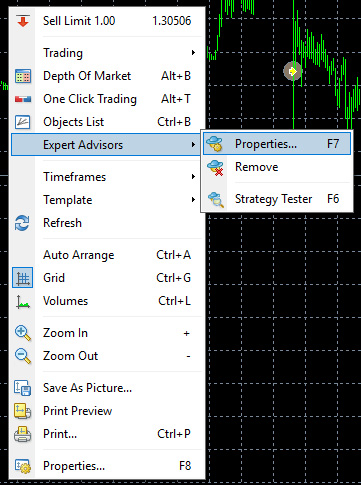Open Strategy Tester F6 entry

(x=277, y=199)
